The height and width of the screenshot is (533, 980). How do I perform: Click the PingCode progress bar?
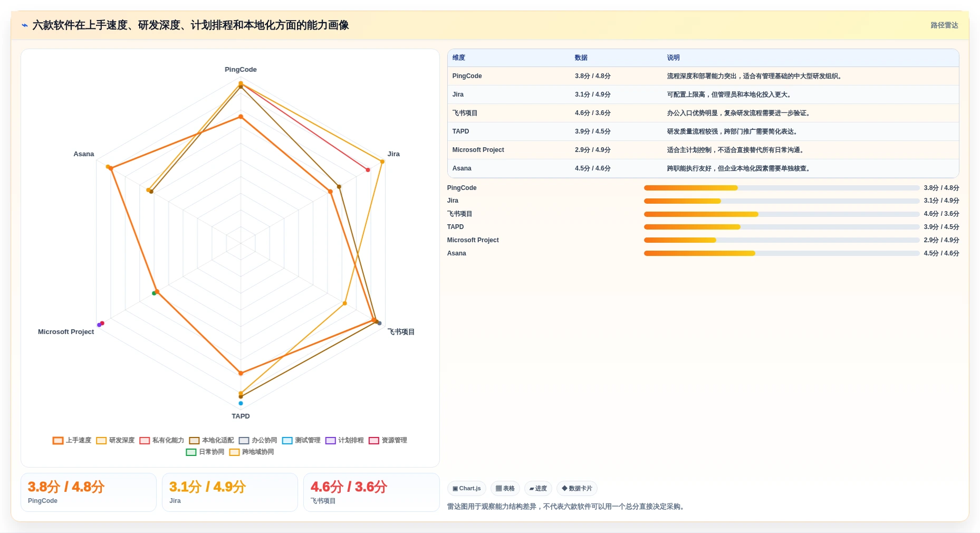(782, 188)
